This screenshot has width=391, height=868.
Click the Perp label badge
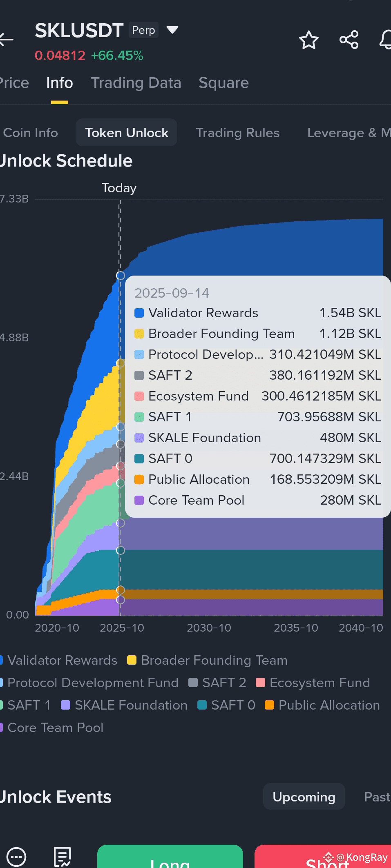(x=143, y=30)
